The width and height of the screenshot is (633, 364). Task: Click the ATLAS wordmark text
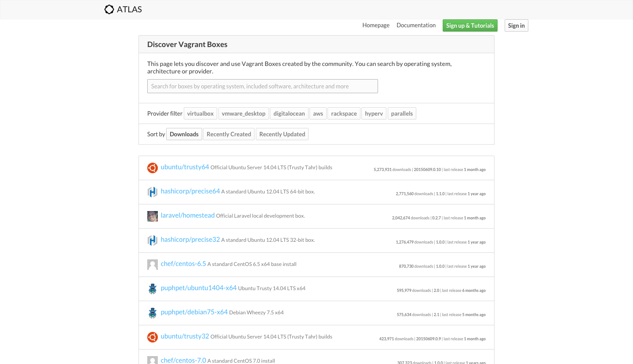pyautogui.click(x=129, y=9)
